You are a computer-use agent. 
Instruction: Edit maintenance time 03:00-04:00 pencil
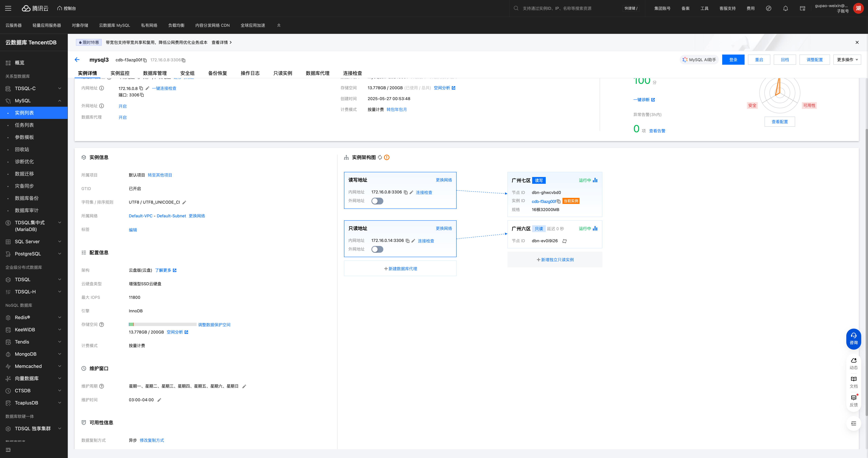pos(159,400)
